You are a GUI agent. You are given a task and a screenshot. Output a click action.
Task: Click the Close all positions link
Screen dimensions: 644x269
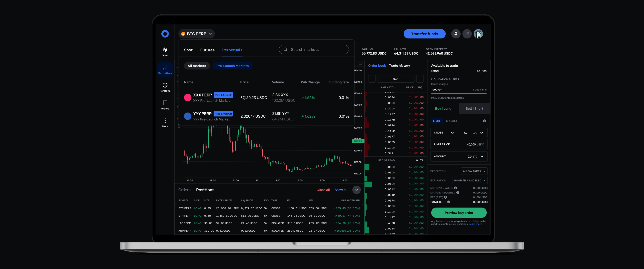(324, 190)
